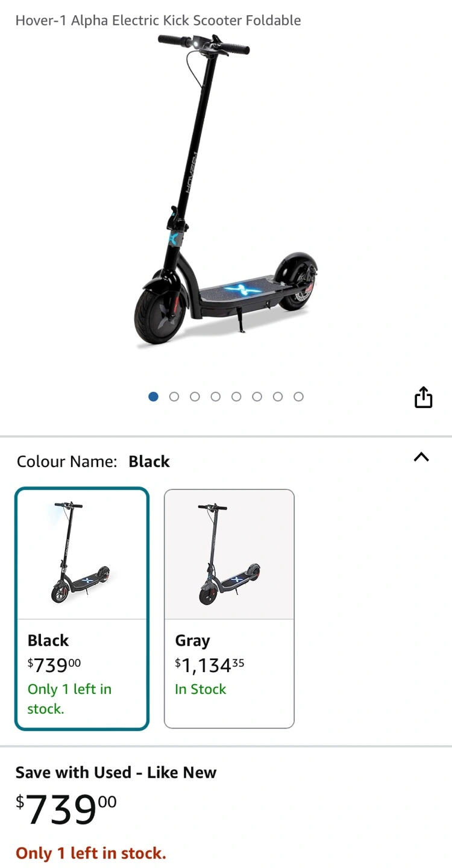
Task: Go to the second image carousel dot
Action: [x=174, y=397]
